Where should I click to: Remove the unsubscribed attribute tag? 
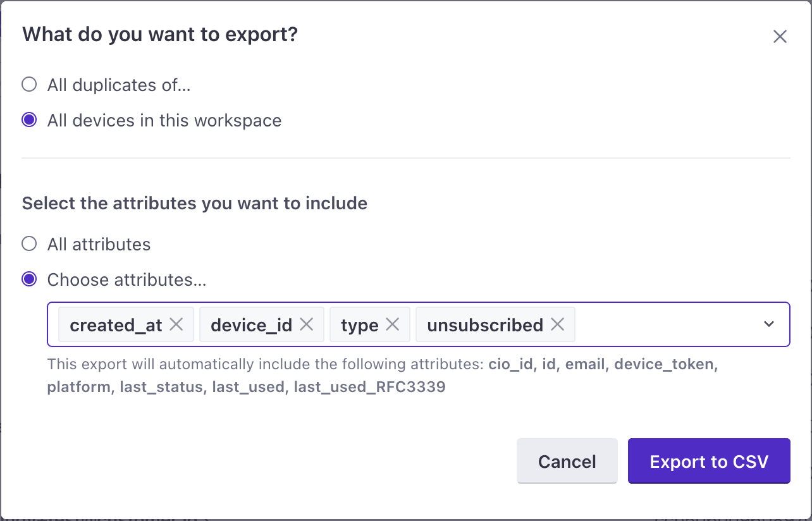point(557,324)
